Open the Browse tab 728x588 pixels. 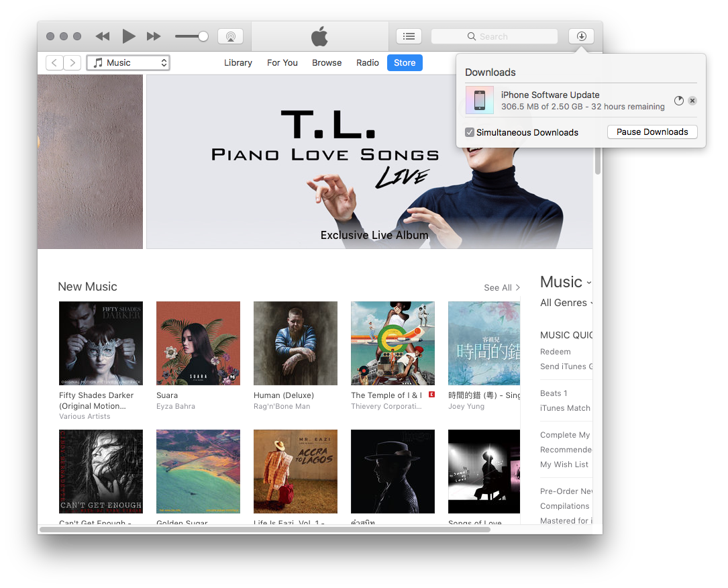[x=327, y=62]
